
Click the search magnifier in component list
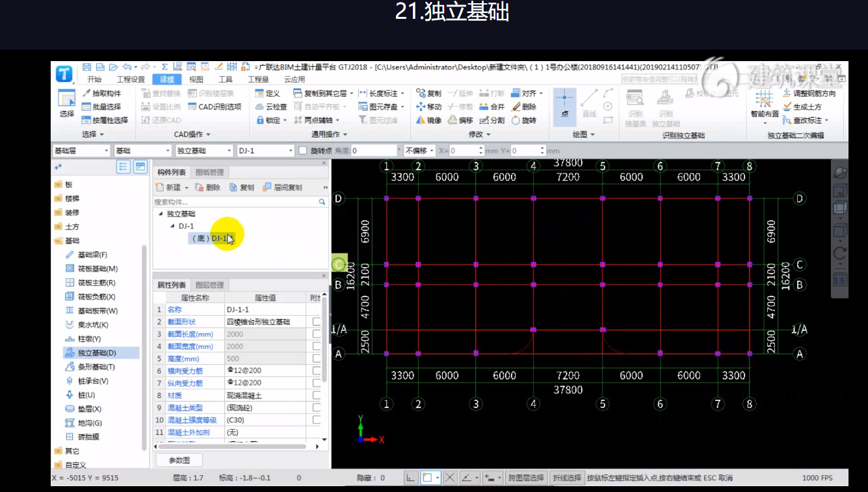[x=322, y=202]
